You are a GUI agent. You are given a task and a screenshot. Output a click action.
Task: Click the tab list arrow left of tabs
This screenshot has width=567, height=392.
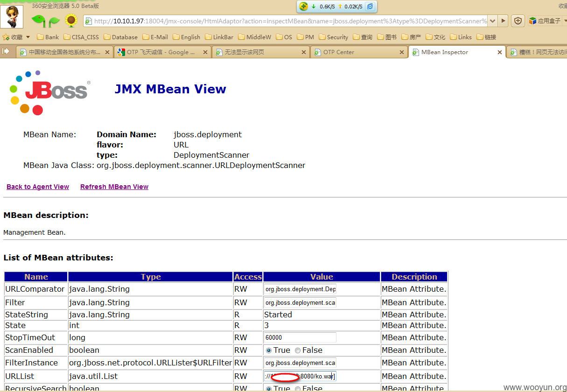[6, 51]
